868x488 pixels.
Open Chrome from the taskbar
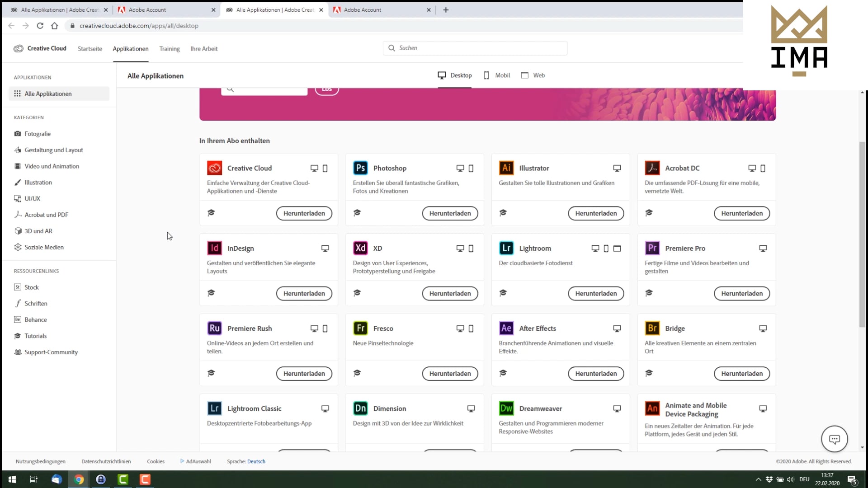[x=79, y=479]
